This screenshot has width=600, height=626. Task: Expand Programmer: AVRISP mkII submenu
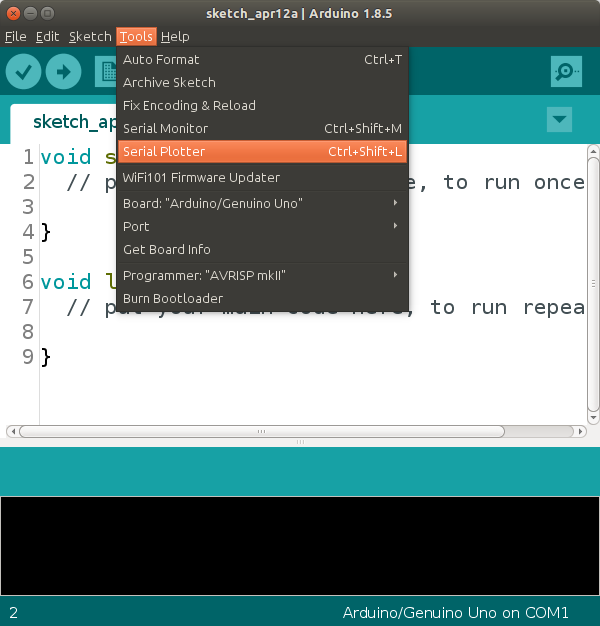click(263, 275)
